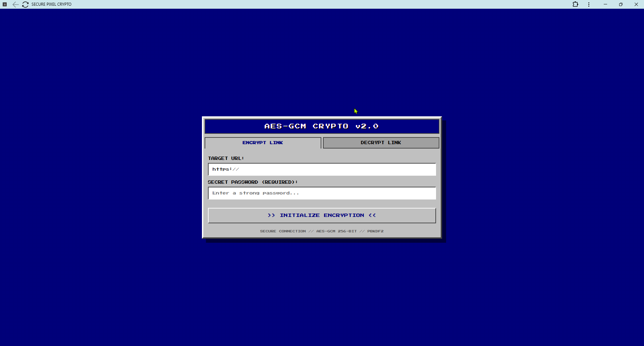
Task: Click the 'S' site favicon in the tab
Action: pyautogui.click(x=5, y=4)
